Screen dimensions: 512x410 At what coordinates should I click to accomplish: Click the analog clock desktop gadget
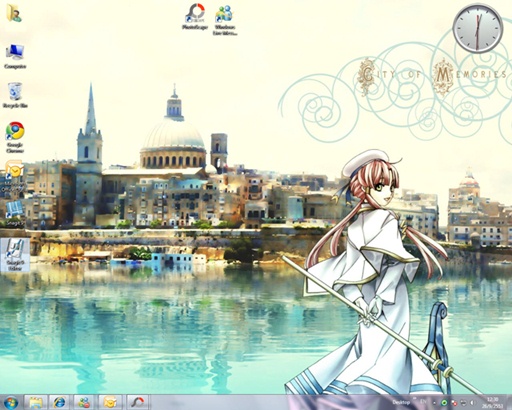tap(478, 29)
